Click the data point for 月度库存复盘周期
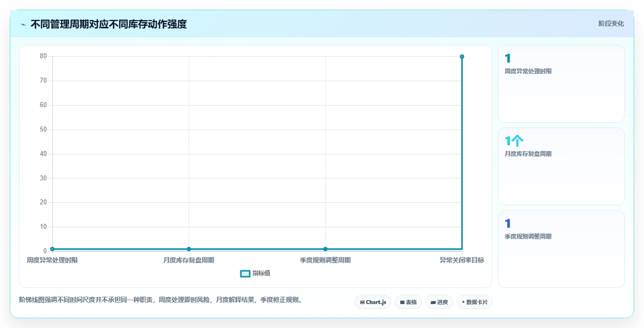Viewport: 644px width, 328px height. coord(189,249)
